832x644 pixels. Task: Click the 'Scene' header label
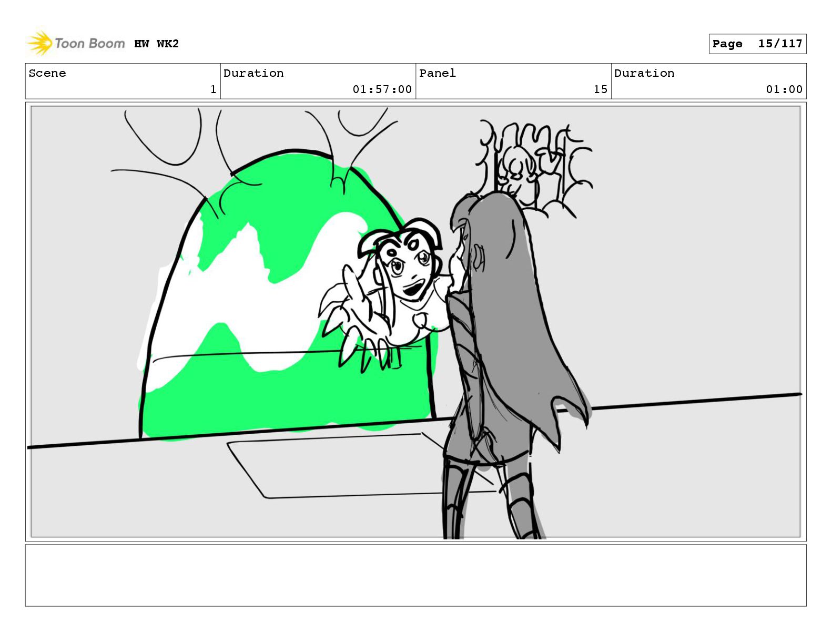47,73
